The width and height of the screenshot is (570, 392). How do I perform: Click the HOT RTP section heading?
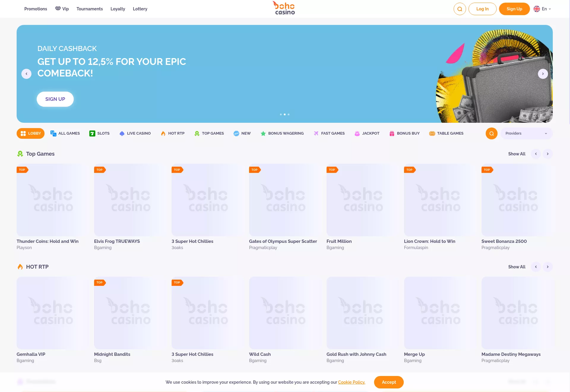(x=37, y=267)
